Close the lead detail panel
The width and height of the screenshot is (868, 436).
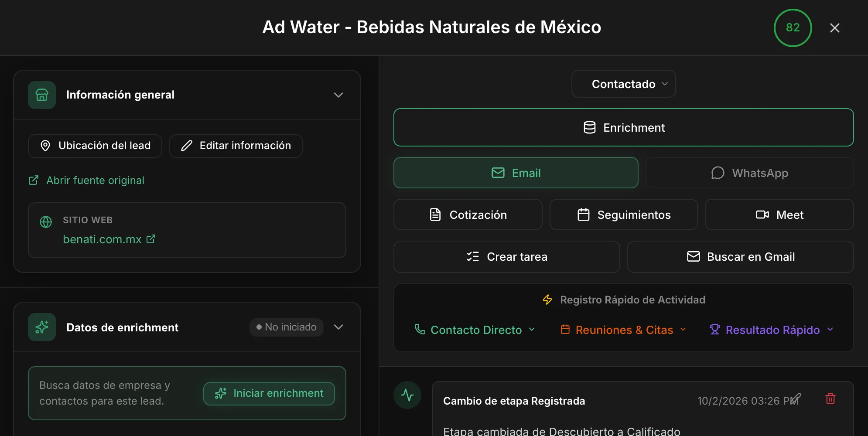point(835,28)
